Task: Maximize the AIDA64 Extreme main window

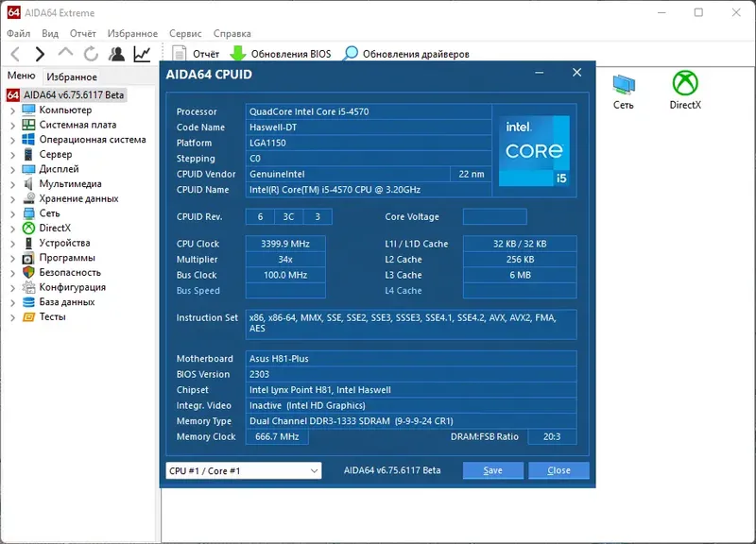Action: tap(698, 12)
